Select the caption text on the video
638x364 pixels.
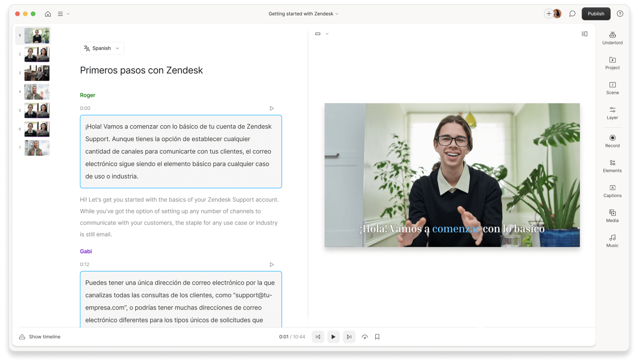click(452, 229)
